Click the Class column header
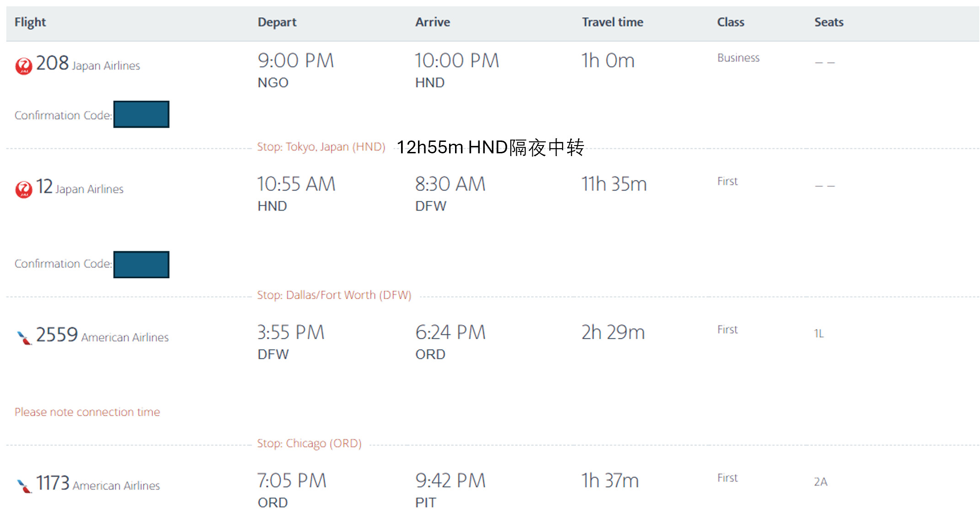The image size is (980, 530). pyautogui.click(x=730, y=22)
